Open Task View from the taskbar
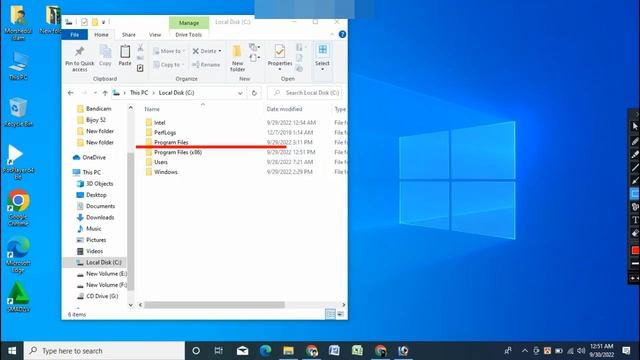The width and height of the screenshot is (640, 360). point(219,351)
